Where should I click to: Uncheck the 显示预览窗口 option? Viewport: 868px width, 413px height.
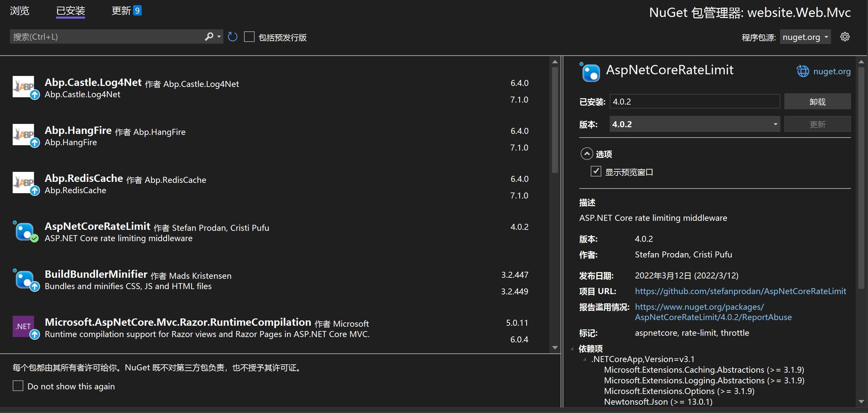pyautogui.click(x=596, y=172)
